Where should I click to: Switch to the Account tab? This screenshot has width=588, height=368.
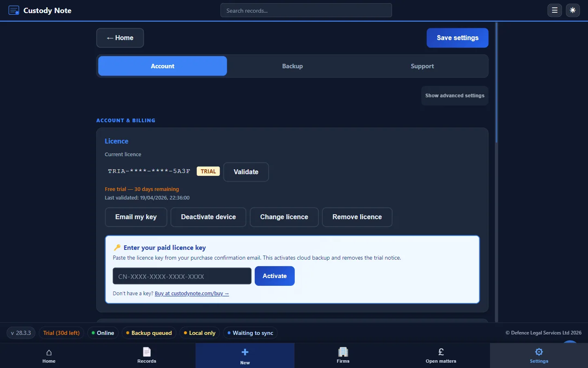pyautogui.click(x=163, y=66)
